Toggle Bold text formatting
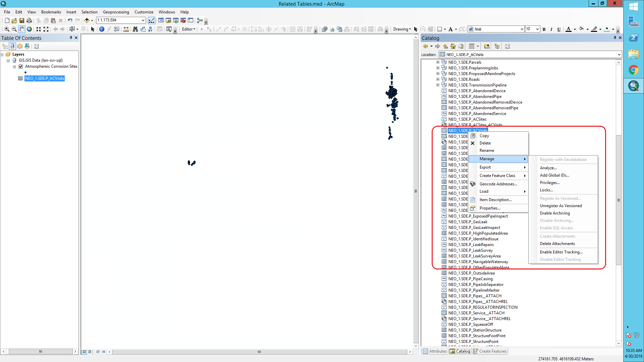The height and width of the screenshot is (362, 644). click(544, 29)
